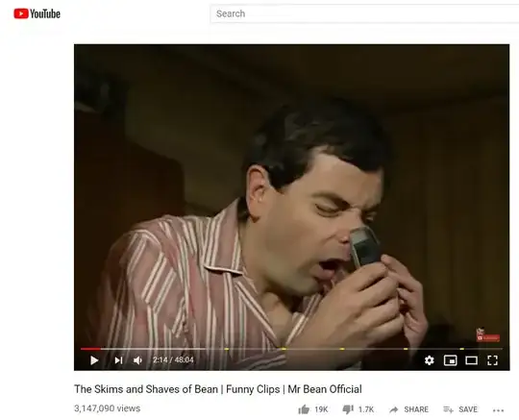Dislike the video with thumbs down

click(348, 409)
